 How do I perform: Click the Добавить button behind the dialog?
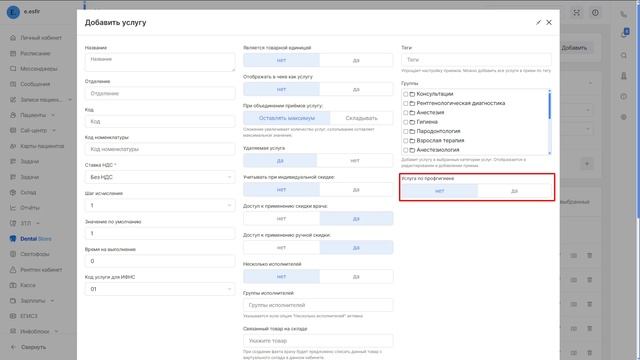click(576, 48)
